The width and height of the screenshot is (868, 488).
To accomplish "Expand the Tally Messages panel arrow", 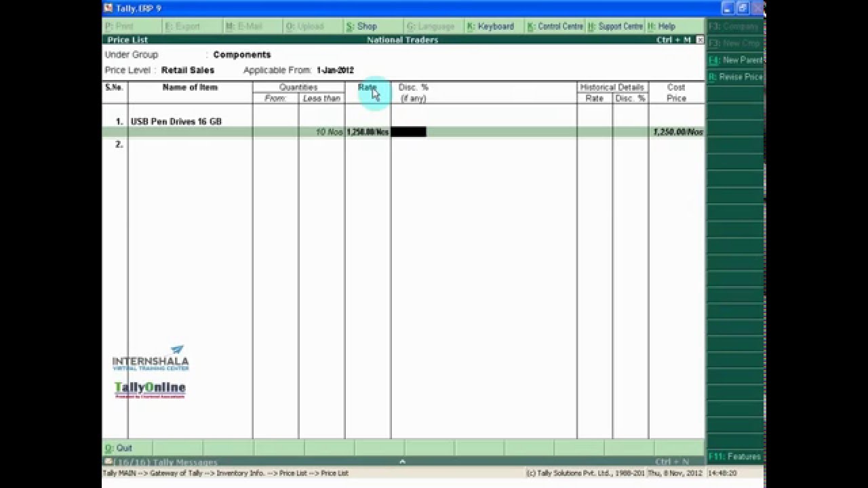I will (x=402, y=462).
